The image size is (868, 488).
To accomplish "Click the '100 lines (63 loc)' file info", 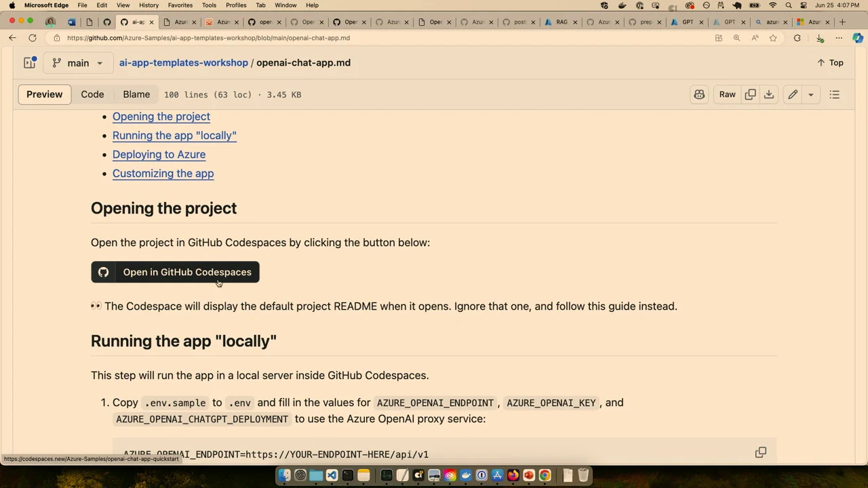I will click(208, 94).
